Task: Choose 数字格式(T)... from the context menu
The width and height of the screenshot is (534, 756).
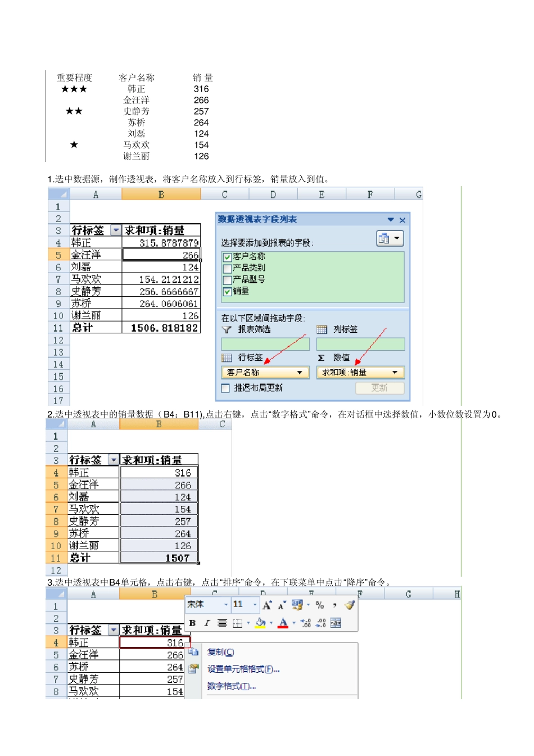Action: tap(232, 686)
